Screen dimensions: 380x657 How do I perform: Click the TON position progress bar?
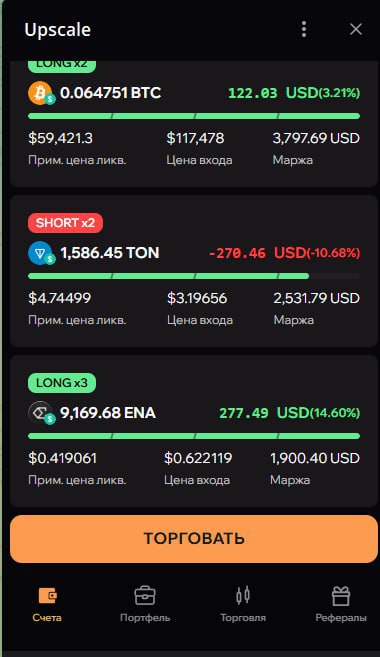pos(194,276)
